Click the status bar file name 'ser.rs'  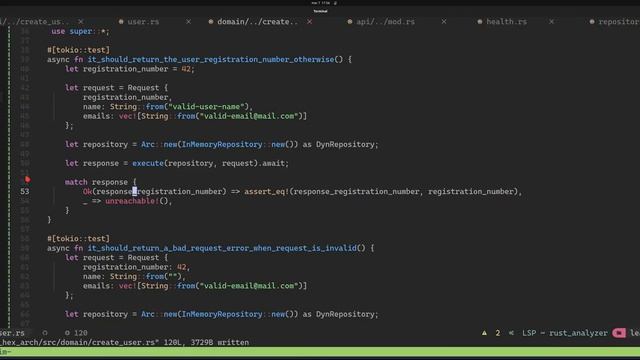pyautogui.click(x=12, y=333)
